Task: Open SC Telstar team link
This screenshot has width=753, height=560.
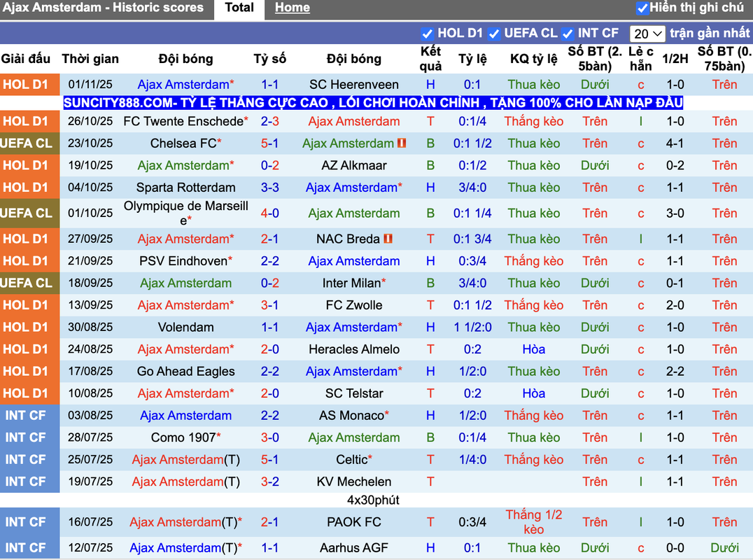Action: [354, 393]
